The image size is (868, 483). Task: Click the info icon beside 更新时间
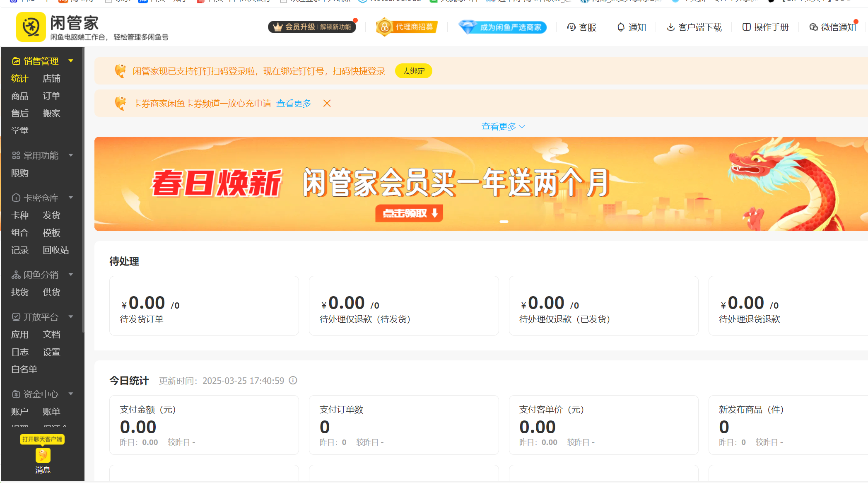click(293, 381)
